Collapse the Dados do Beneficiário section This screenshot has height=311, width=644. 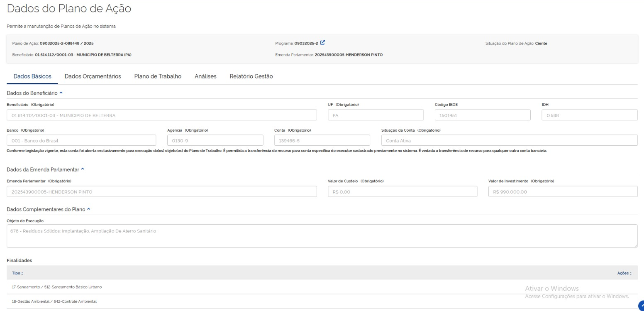click(61, 93)
